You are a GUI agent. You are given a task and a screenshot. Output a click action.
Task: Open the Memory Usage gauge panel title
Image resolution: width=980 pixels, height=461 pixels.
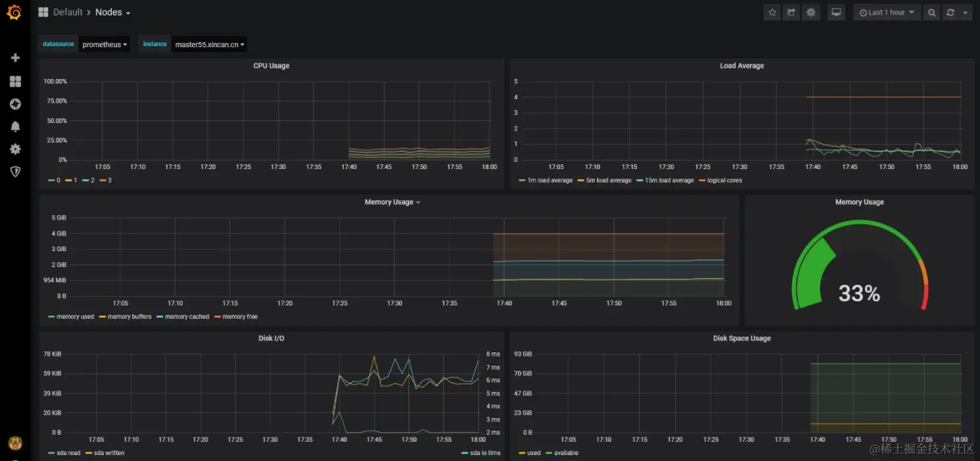click(x=860, y=202)
